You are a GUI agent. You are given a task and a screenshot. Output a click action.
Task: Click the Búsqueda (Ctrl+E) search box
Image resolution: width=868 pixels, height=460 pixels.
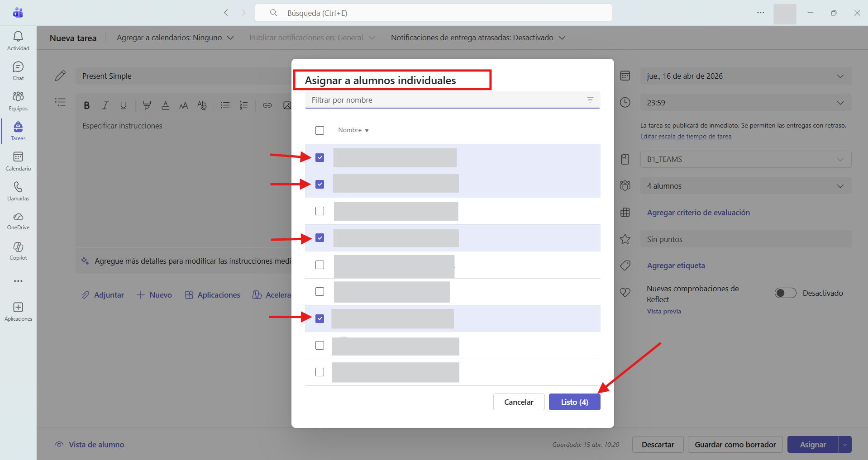coord(434,13)
